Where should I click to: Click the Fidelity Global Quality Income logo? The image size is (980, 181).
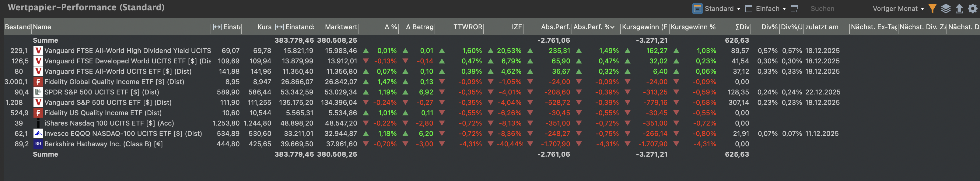[38, 82]
